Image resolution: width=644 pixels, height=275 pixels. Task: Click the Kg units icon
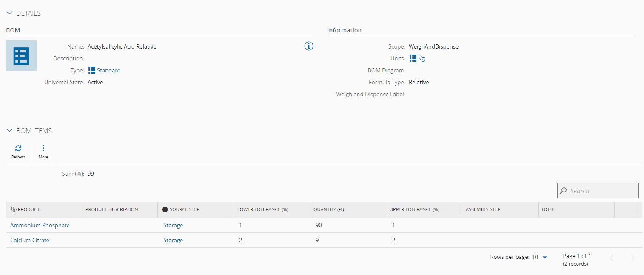[413, 59]
